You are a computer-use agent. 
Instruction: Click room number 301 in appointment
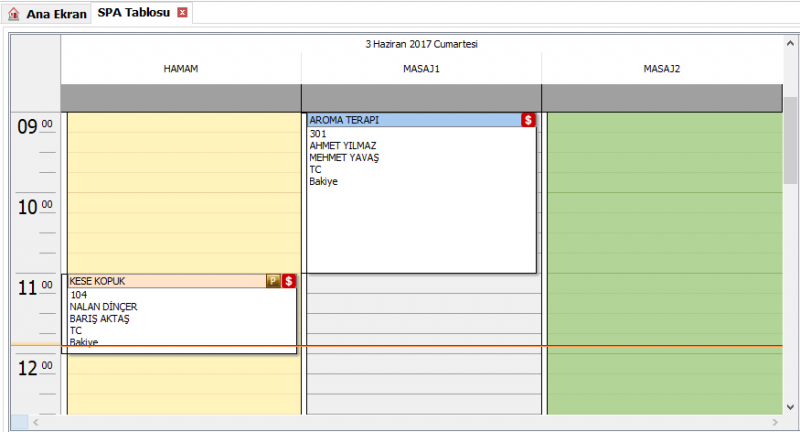[318, 134]
